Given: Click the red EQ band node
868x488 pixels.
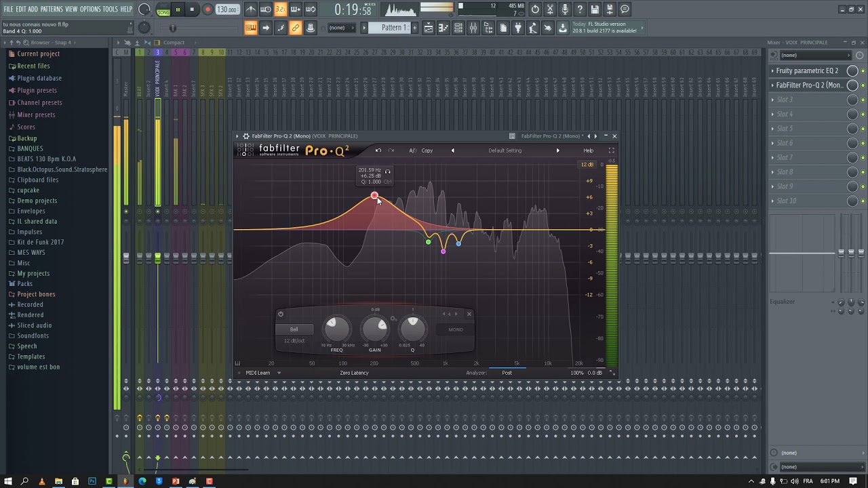Looking at the screenshot, I should (x=374, y=196).
